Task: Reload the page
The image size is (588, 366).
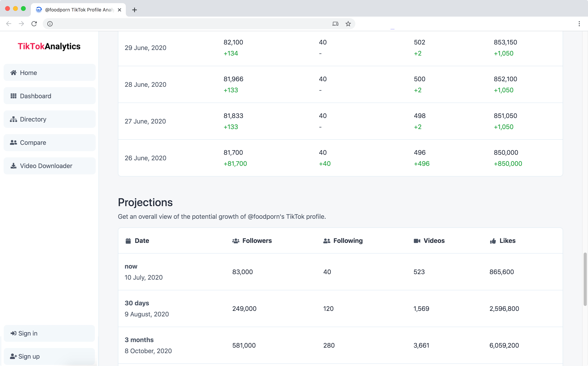Action: [34, 24]
